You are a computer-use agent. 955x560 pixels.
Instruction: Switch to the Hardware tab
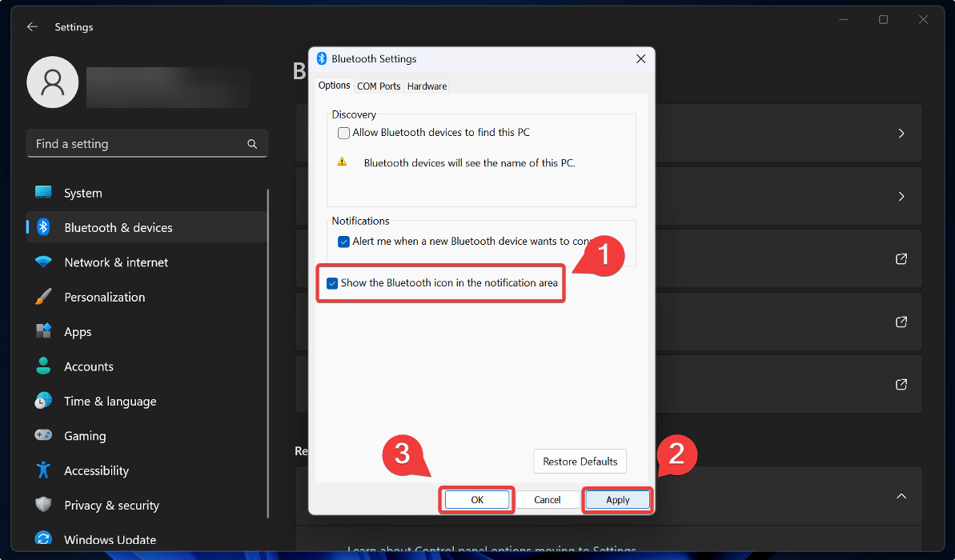(x=427, y=86)
